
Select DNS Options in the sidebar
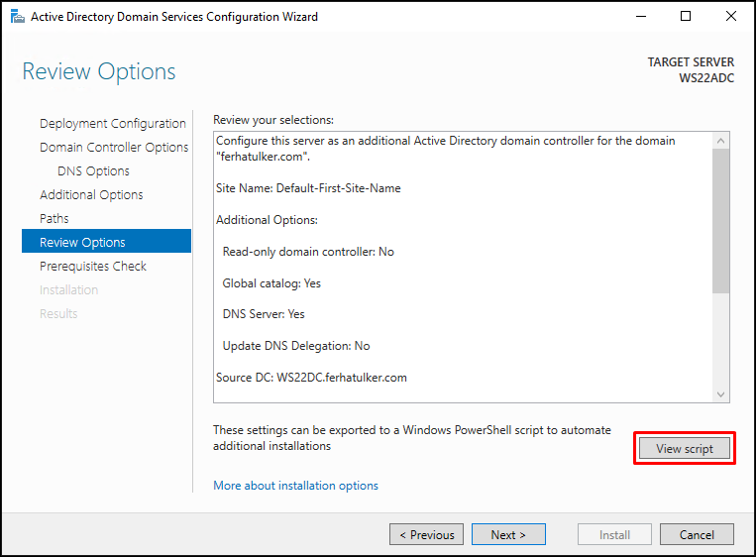click(93, 170)
